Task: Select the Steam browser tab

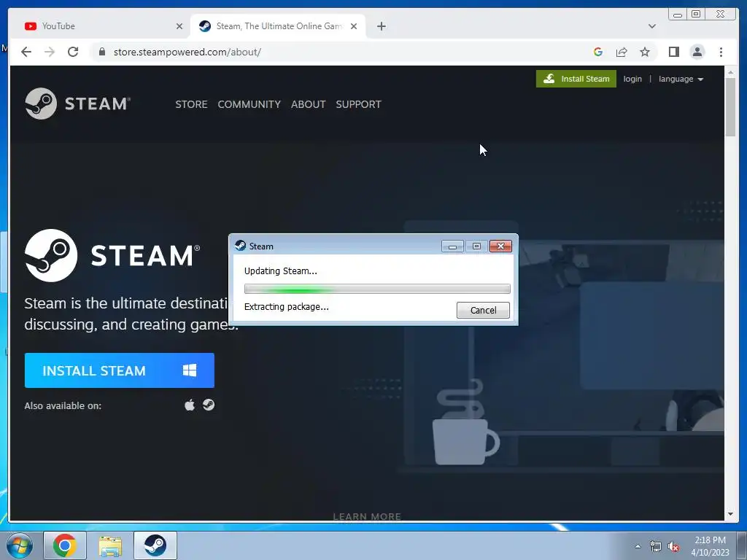Action: 278,26
